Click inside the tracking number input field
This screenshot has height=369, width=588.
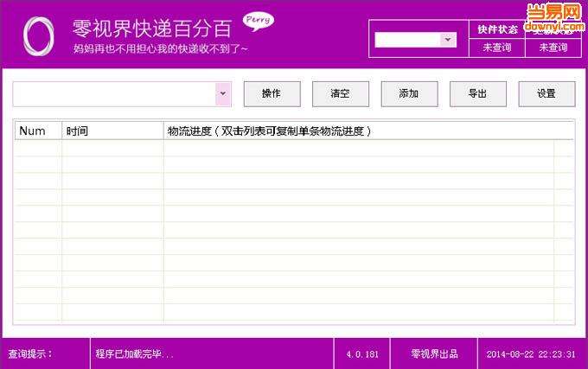click(112, 93)
